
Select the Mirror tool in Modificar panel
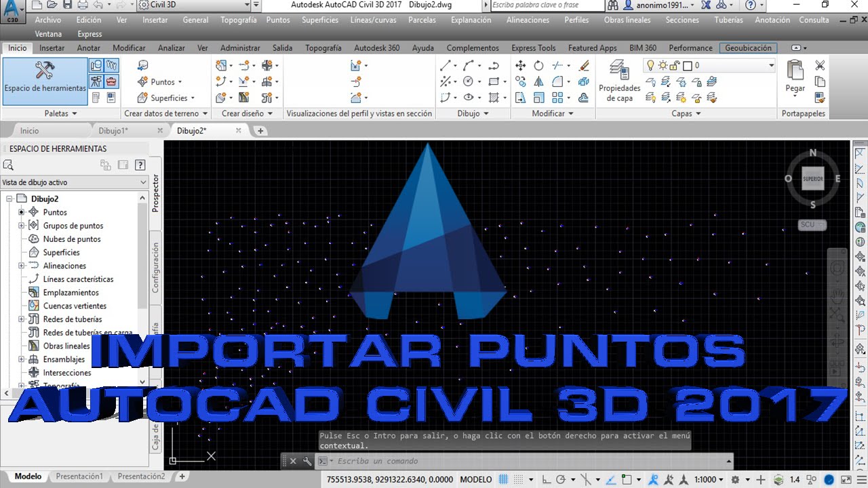click(538, 81)
